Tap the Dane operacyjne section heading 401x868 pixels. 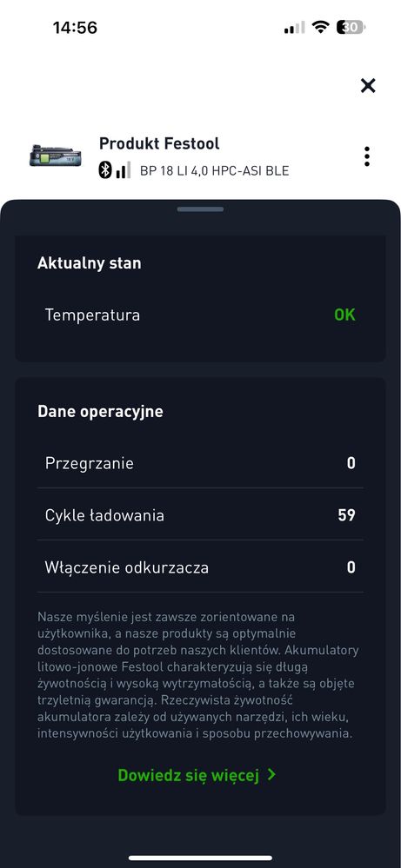pyautogui.click(x=100, y=412)
